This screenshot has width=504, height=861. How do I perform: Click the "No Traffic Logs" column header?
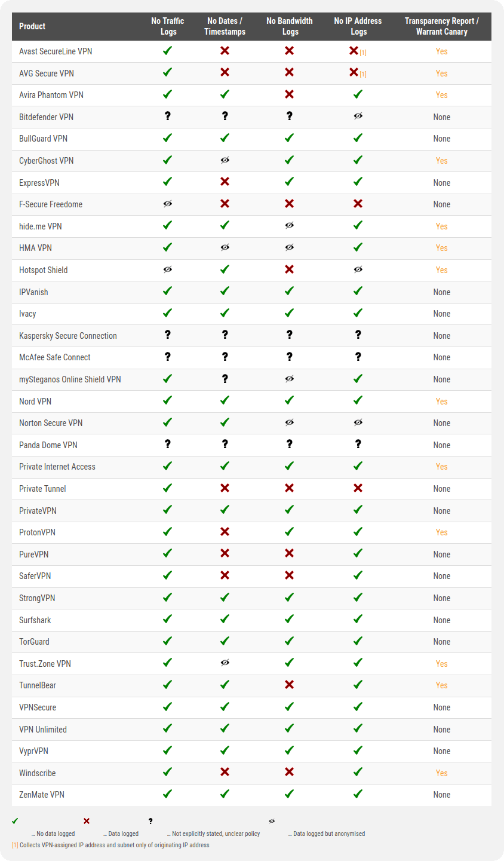168,26
